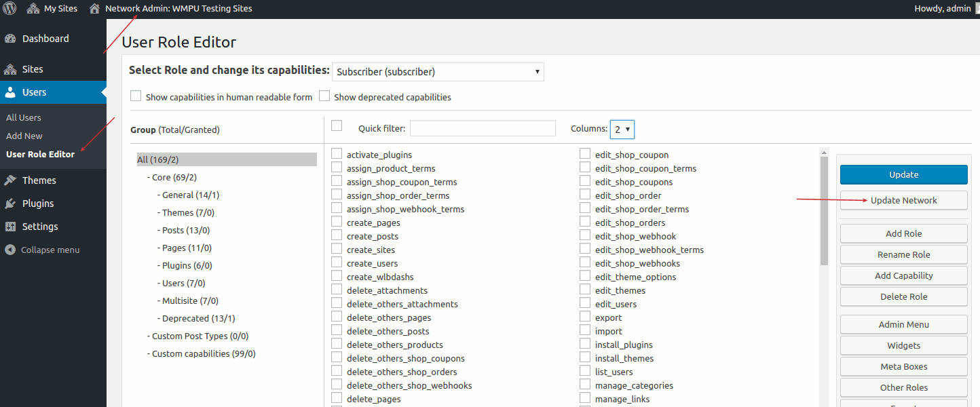Click the Dashboard gauge icon

[x=10, y=39]
